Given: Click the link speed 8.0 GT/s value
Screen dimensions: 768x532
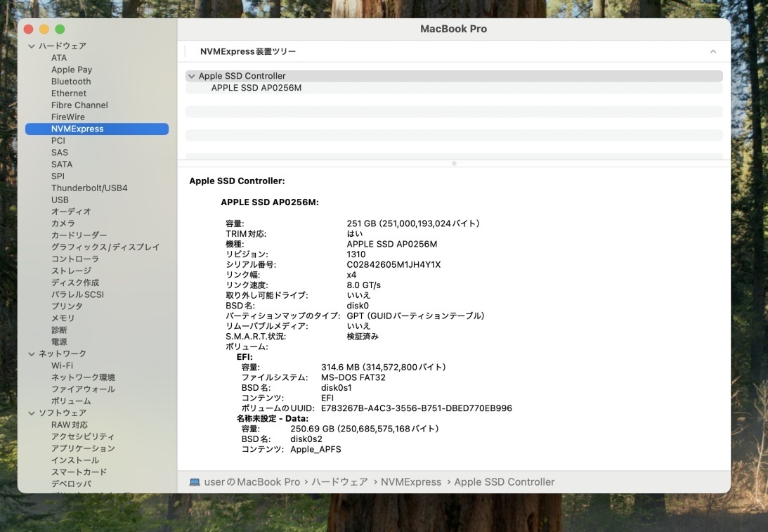Looking at the screenshot, I should point(363,285).
